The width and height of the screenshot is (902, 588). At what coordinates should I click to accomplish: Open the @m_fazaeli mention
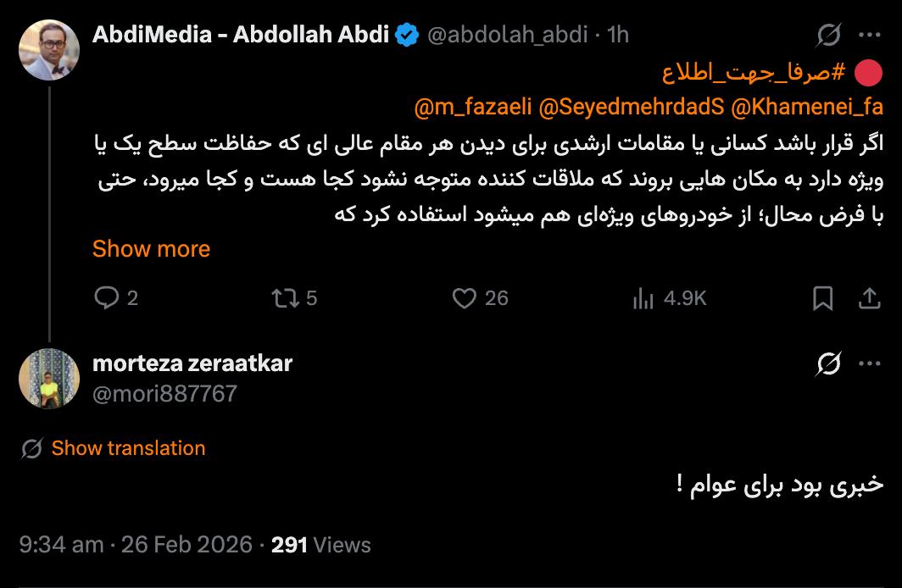[x=473, y=108]
